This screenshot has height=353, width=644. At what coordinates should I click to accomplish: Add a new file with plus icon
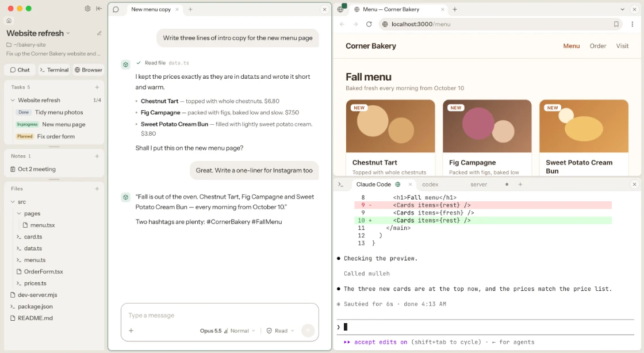point(97,189)
